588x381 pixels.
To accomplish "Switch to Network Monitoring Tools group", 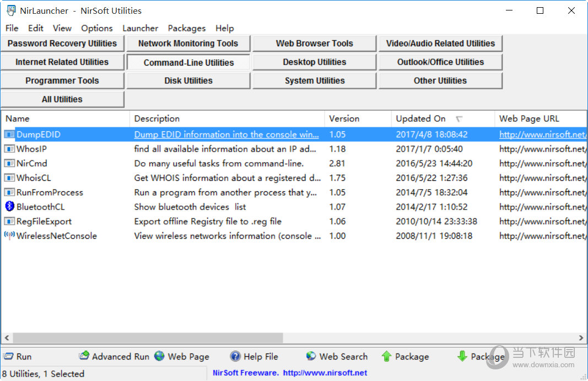I will click(x=188, y=44).
